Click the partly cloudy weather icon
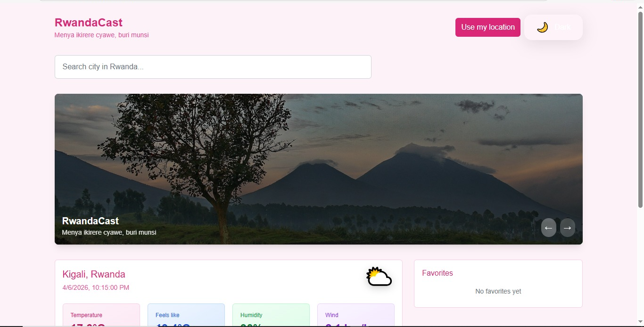 coord(379,277)
